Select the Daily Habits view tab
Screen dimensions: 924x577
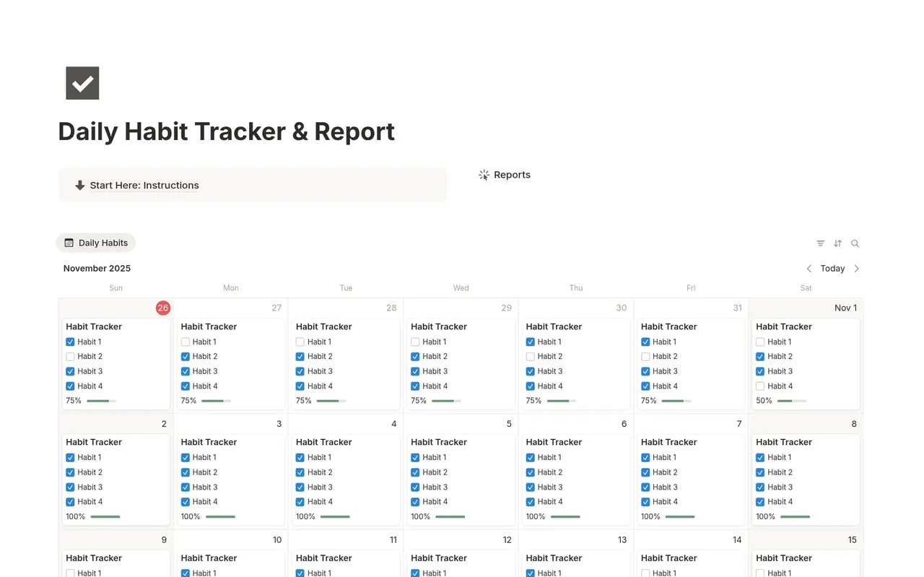(x=96, y=243)
